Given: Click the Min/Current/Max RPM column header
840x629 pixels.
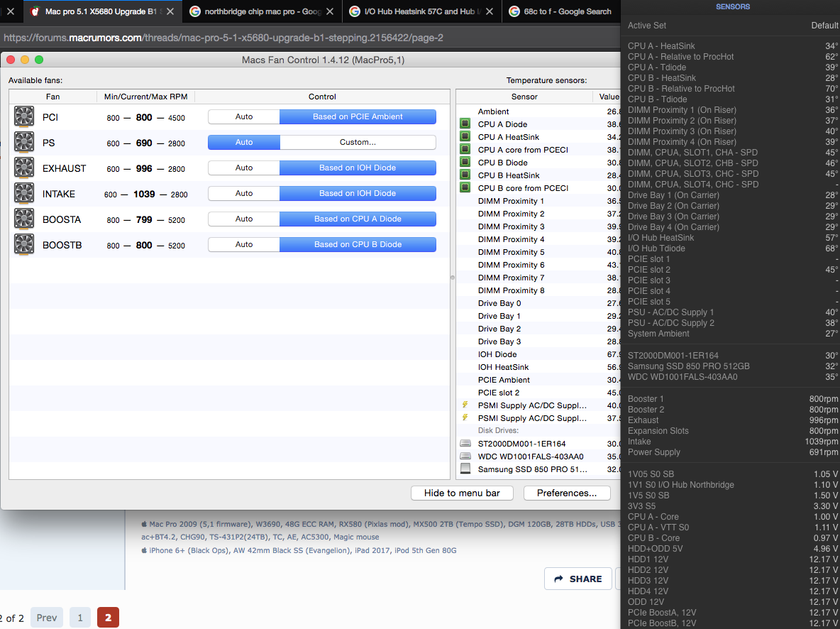Looking at the screenshot, I should coord(145,97).
